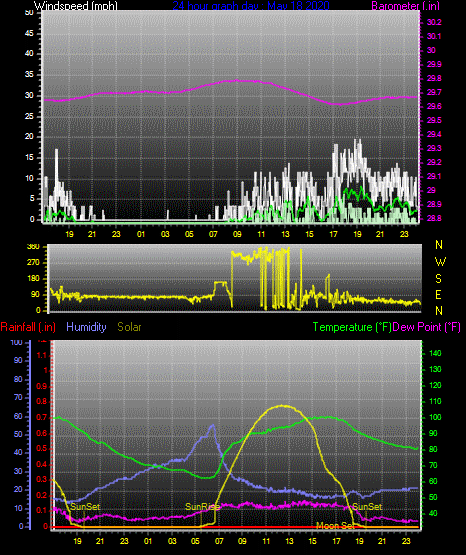Screen dimensions: 466x555
Task: Click the "45" windspeed axis value
Action: tap(29, 33)
